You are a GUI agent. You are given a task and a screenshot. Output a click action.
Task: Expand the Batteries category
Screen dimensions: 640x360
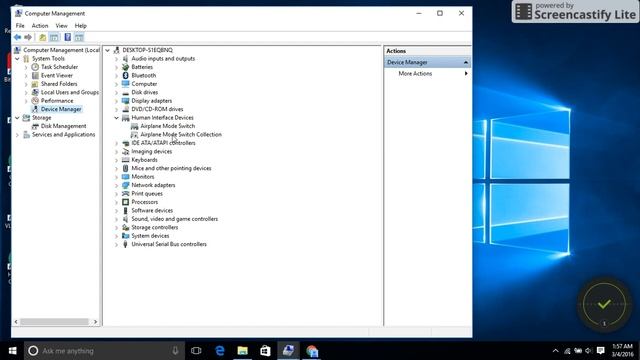(x=116, y=67)
